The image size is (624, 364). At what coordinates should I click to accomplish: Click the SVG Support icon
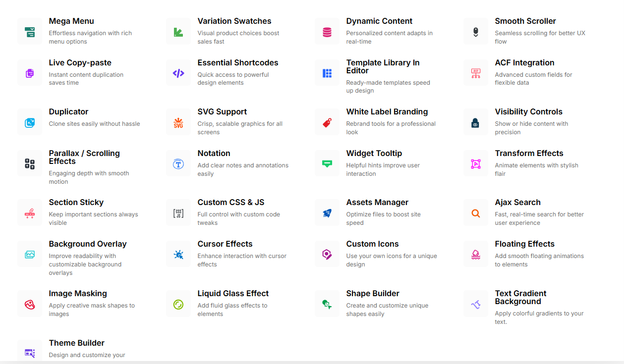[x=178, y=123]
